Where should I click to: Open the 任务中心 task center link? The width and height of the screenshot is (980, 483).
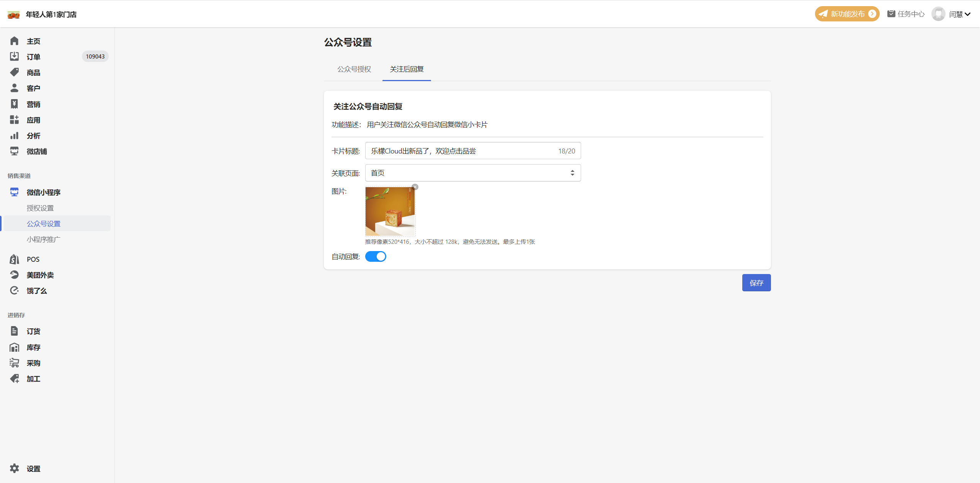(906, 14)
